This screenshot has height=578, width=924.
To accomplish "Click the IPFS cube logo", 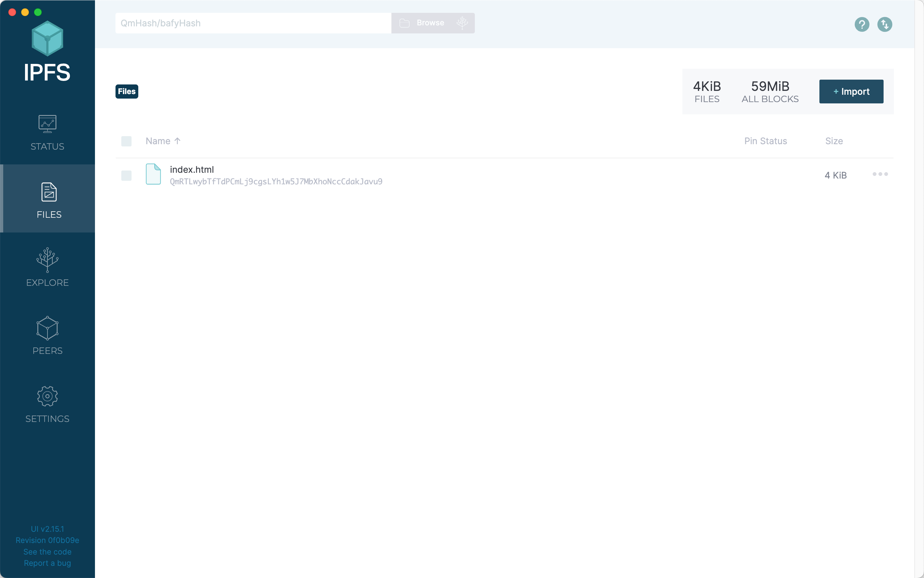I will pos(47,39).
